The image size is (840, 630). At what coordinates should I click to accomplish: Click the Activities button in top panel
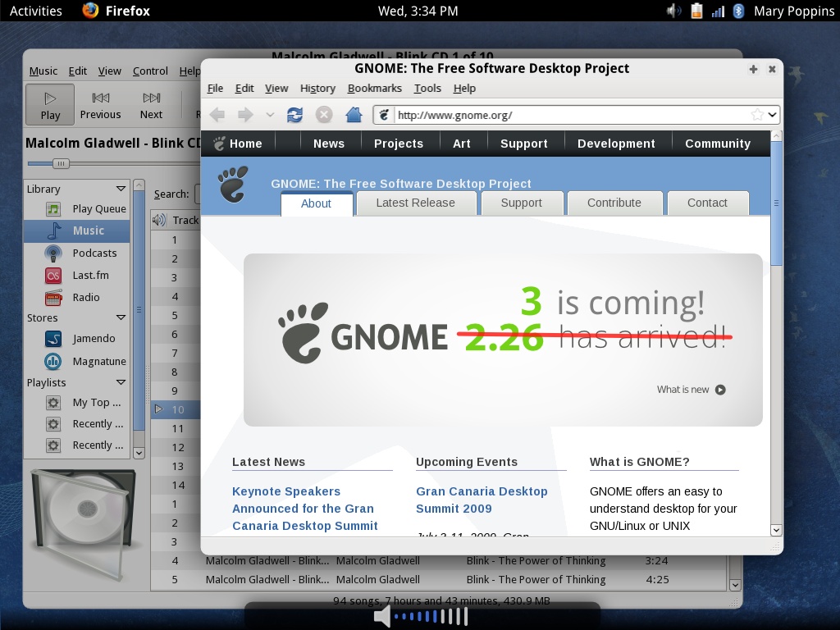point(36,11)
